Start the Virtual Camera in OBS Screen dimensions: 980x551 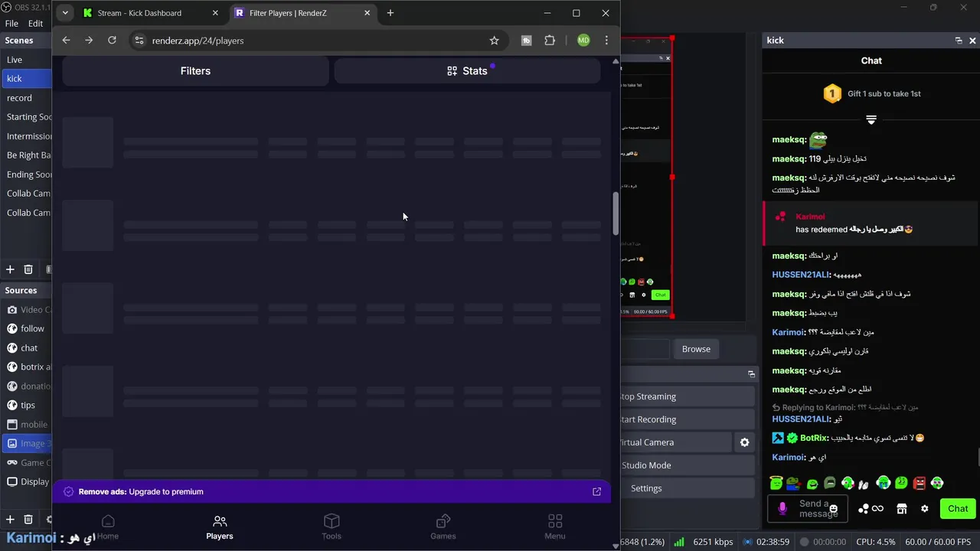(676, 442)
